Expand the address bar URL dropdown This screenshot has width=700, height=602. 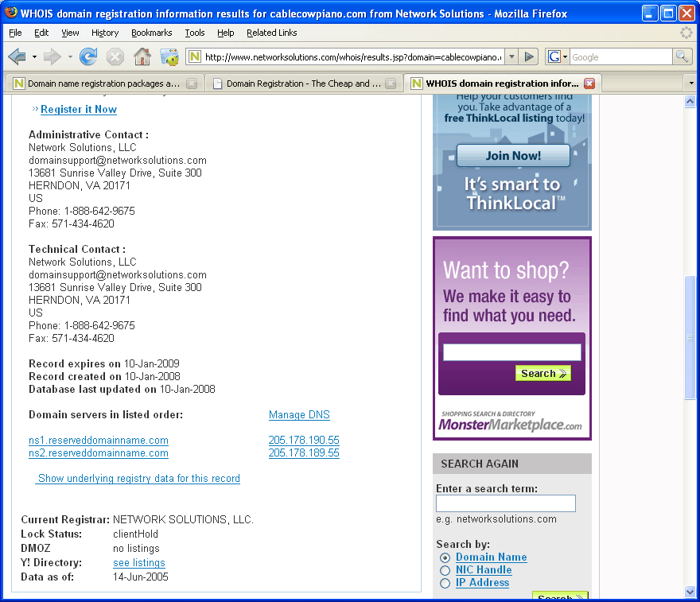(512, 56)
